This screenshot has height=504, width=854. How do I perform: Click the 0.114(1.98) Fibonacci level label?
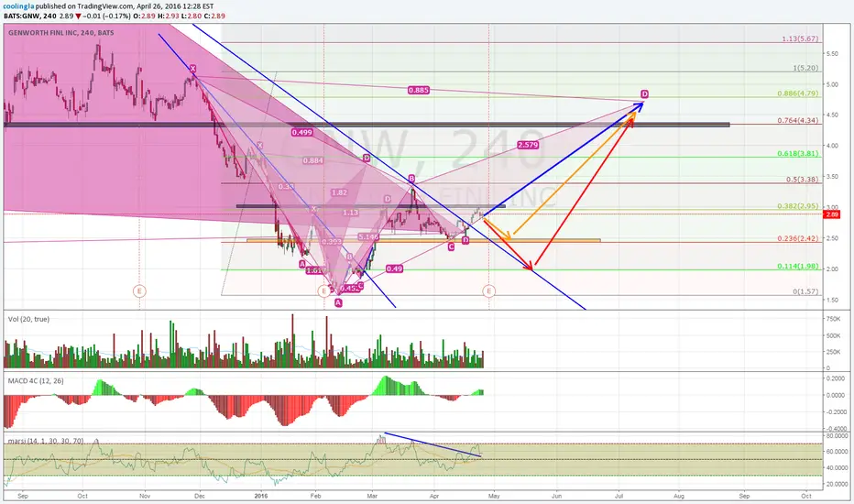797,266
